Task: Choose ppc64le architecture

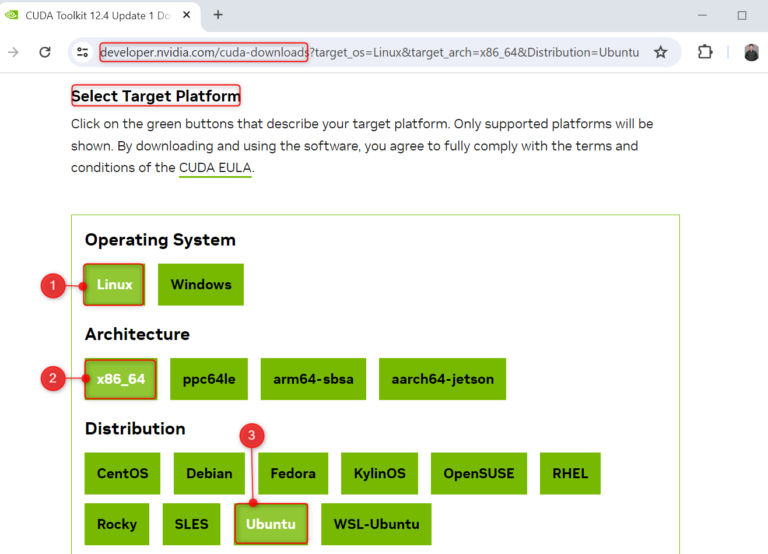Action: click(x=208, y=379)
